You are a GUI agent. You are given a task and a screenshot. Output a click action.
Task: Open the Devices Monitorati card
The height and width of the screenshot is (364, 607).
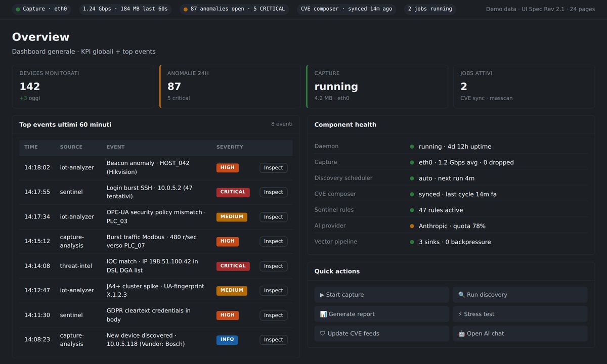click(83, 86)
